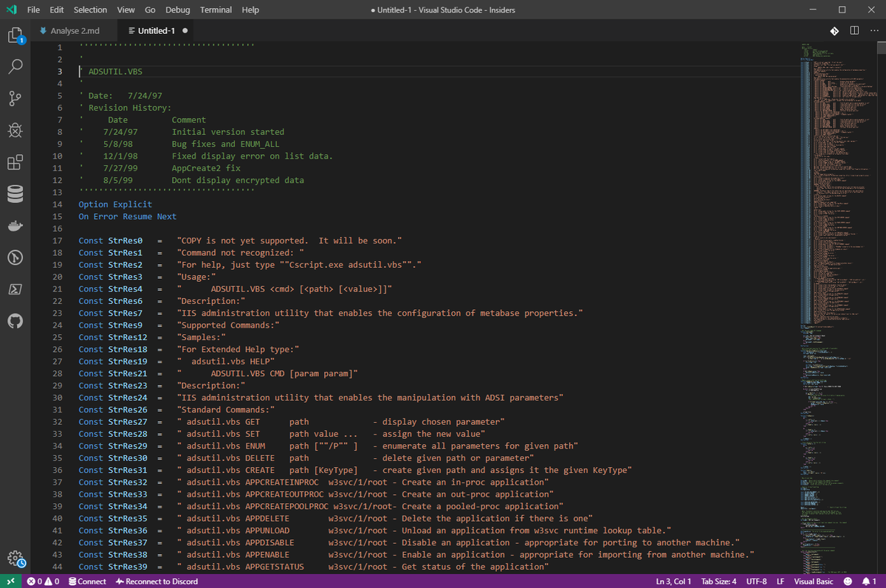Click on 'Option Explicit' text

tap(115, 204)
